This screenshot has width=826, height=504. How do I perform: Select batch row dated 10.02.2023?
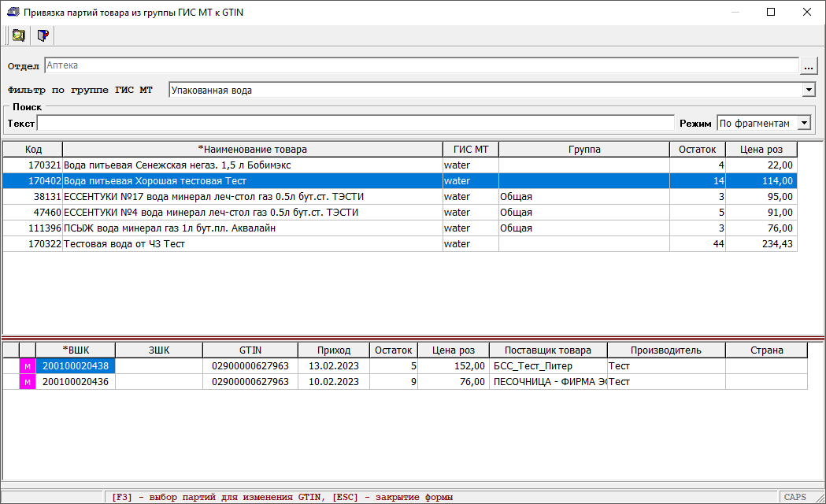coord(334,382)
